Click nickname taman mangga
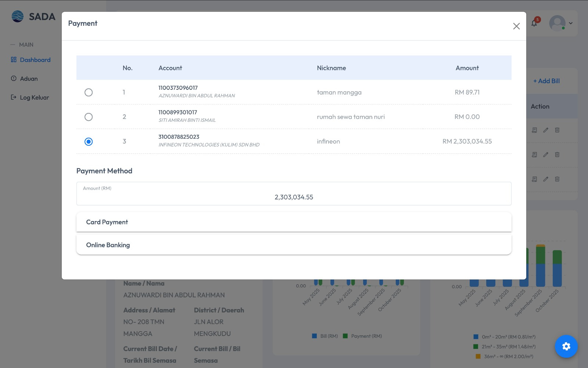 pyautogui.click(x=339, y=92)
